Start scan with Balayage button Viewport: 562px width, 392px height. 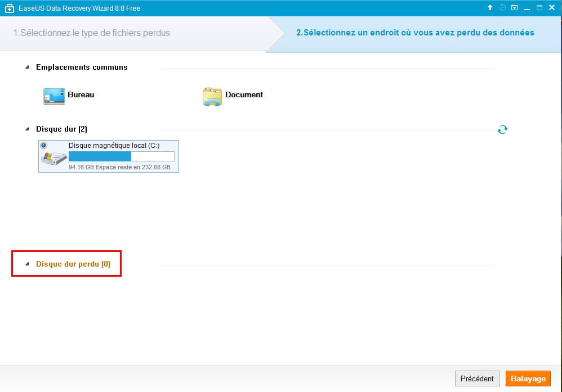[528, 379]
